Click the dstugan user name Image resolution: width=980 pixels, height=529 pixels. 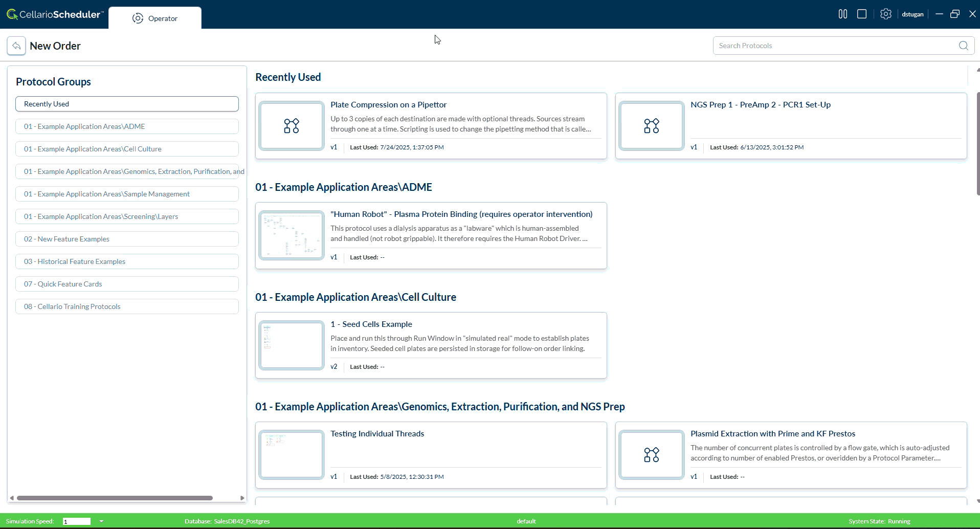[912, 14]
